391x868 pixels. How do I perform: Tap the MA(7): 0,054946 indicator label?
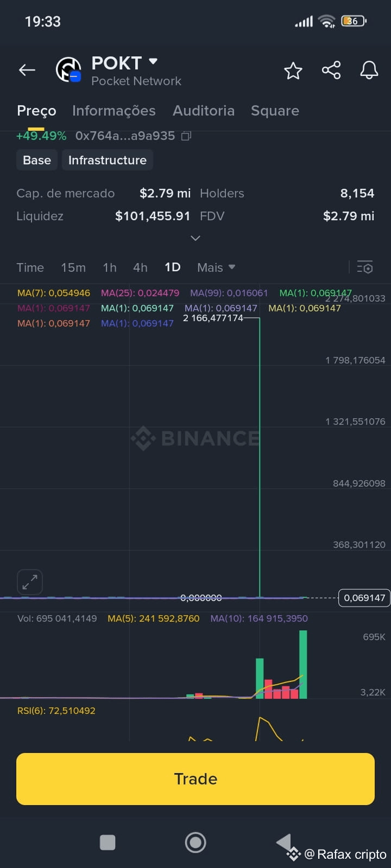click(54, 293)
